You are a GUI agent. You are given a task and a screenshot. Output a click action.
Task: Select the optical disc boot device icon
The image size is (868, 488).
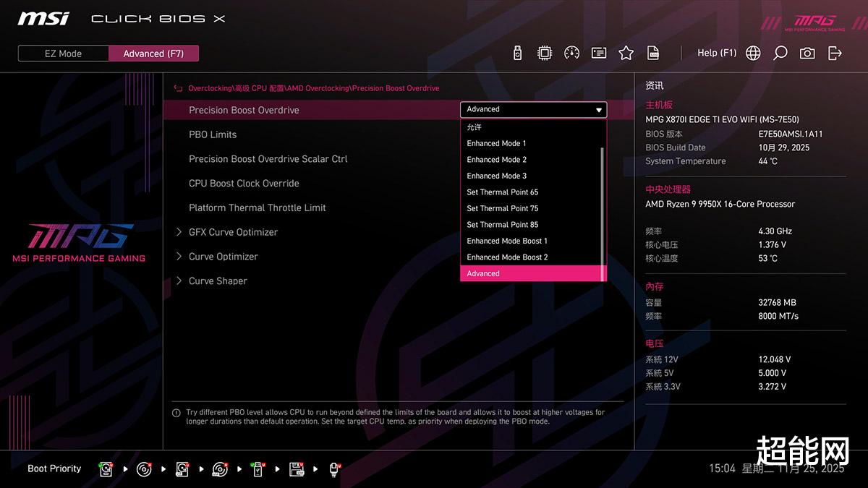click(x=144, y=468)
